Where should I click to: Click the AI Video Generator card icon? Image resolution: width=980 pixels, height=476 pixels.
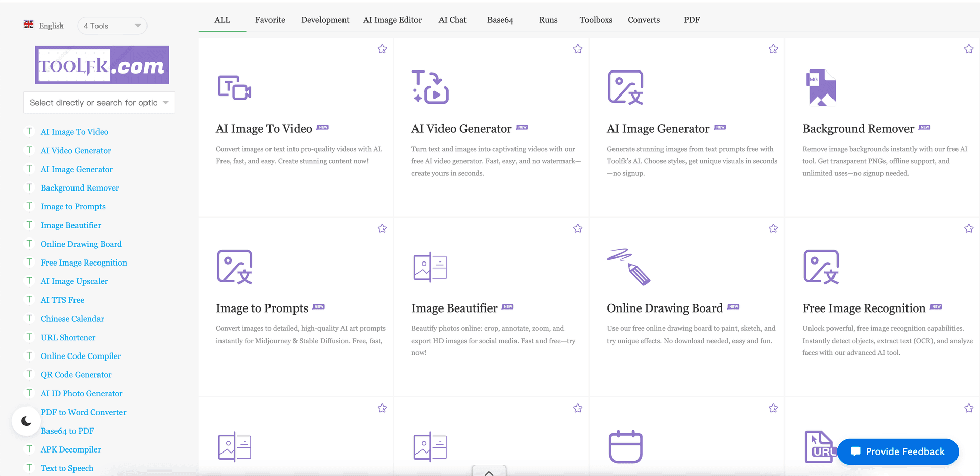click(430, 87)
